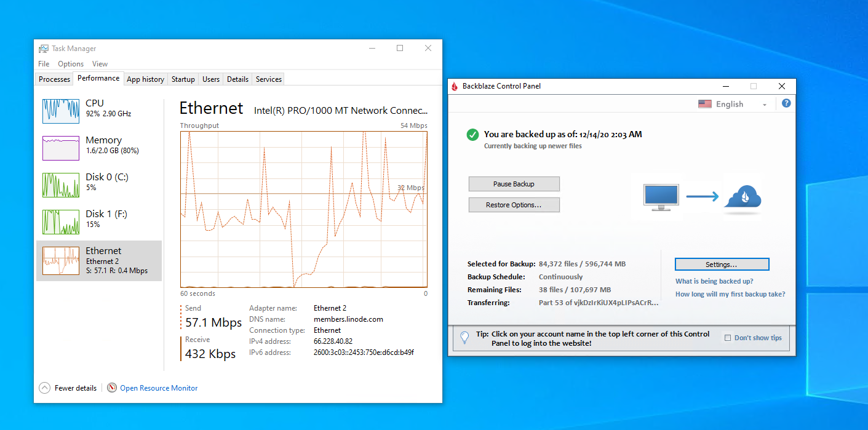Click the Backblaze flame icon in title bar

coord(455,86)
